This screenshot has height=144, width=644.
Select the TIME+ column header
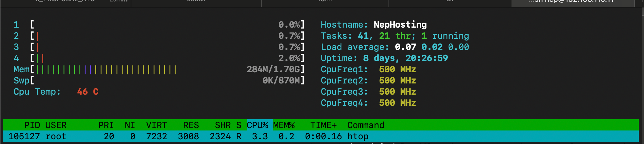click(323, 125)
